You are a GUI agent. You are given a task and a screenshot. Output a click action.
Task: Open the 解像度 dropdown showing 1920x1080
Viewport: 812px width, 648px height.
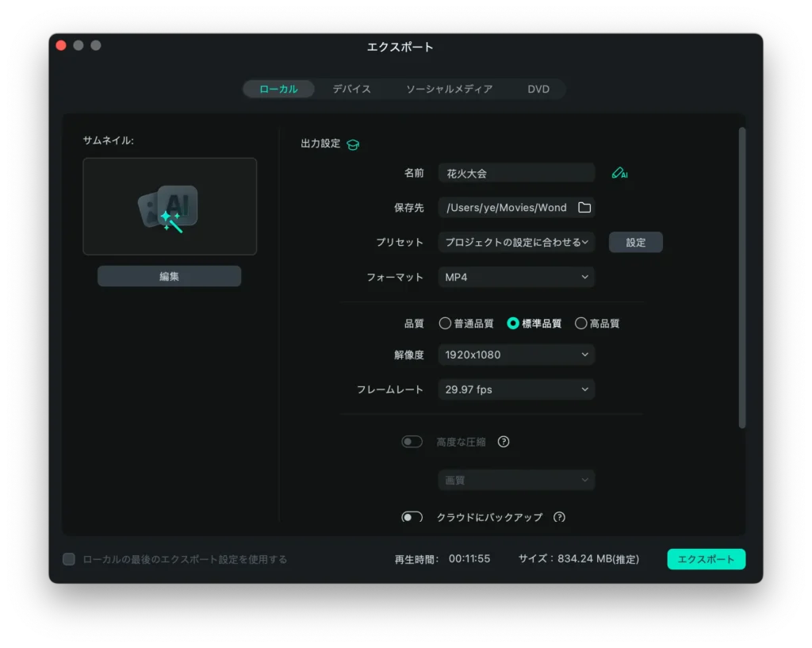(x=516, y=355)
